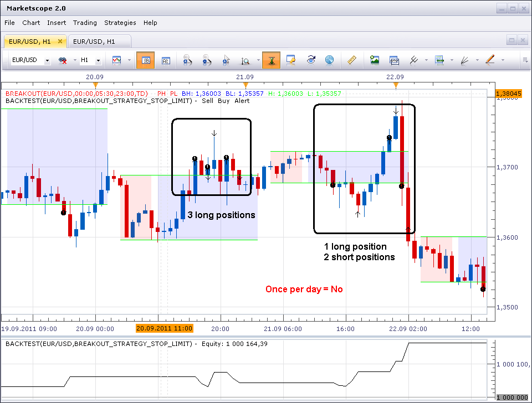Click the Buy link in BACKTEST label
This screenshot has height=403, width=532.
click(x=223, y=101)
